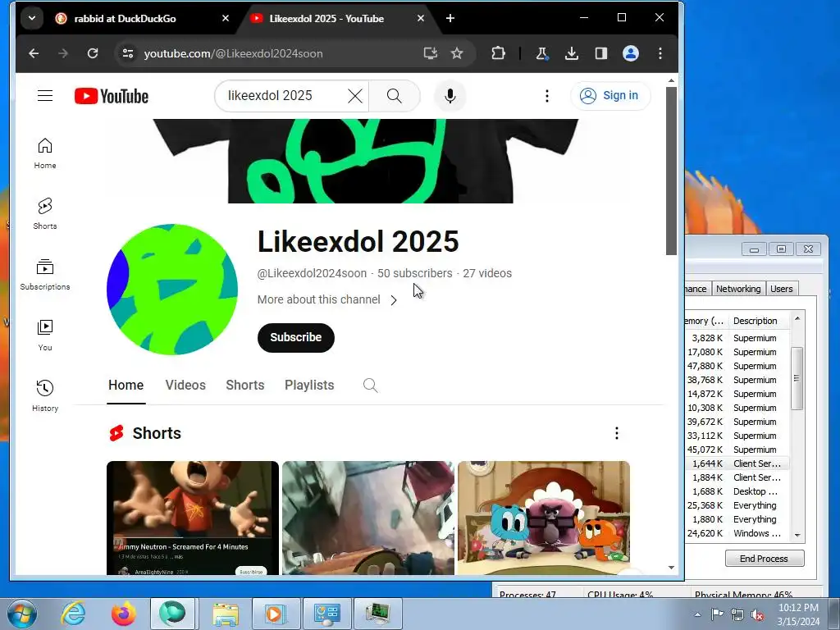840x630 pixels.
Task: Open YouTube settings three-dot menu
Action: pyautogui.click(x=546, y=96)
